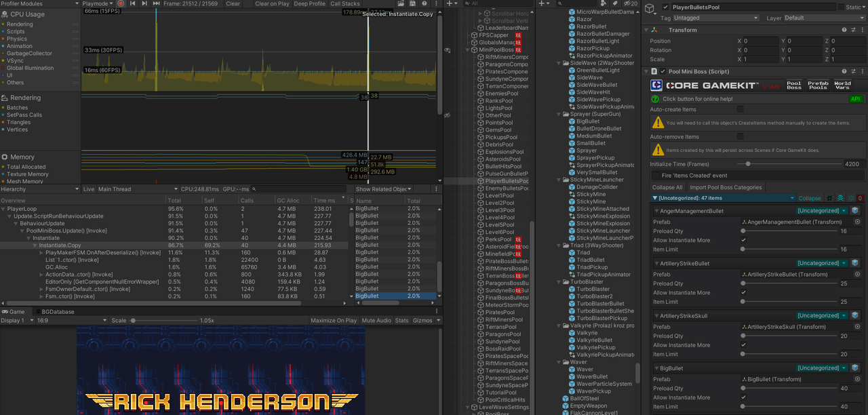Click the Profiler record button
The image size is (868, 415).
[x=121, y=3]
